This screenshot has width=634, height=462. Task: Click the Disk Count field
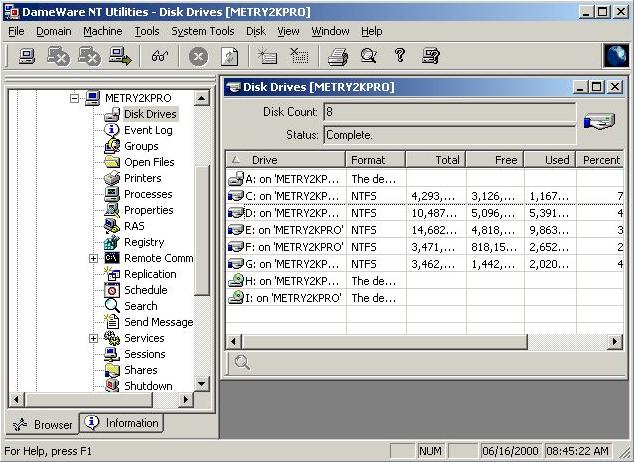click(450, 112)
